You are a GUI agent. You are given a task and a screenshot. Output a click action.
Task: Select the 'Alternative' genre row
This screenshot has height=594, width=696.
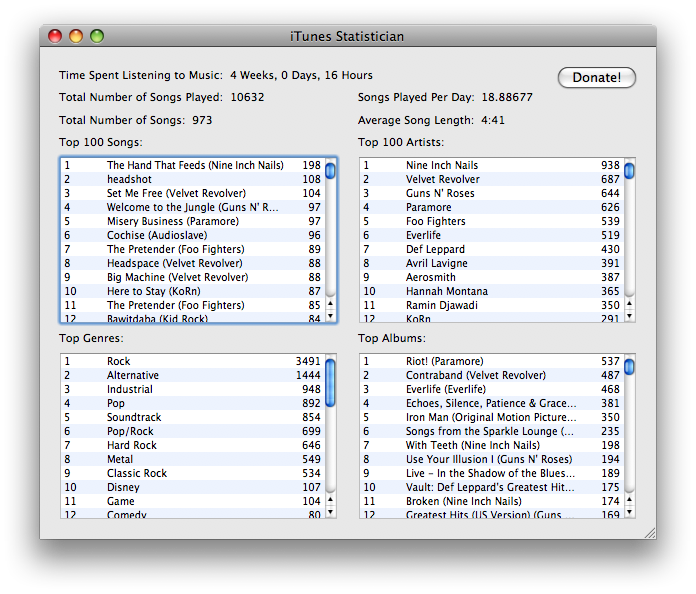tap(193, 376)
